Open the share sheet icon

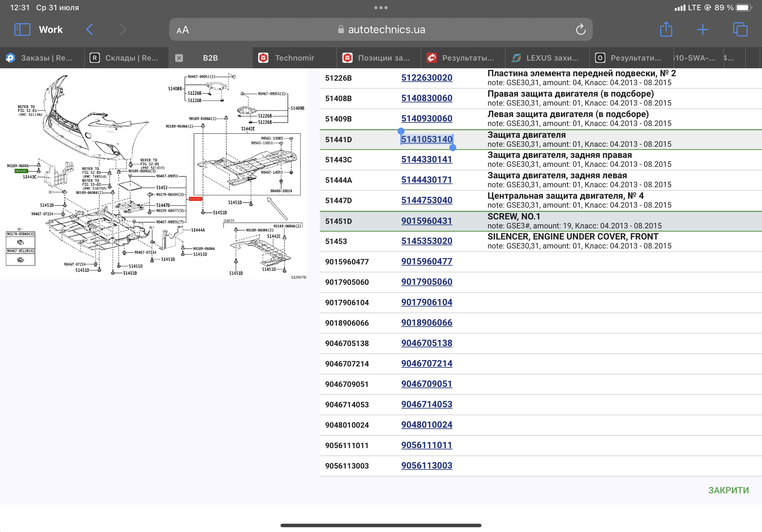click(x=666, y=29)
